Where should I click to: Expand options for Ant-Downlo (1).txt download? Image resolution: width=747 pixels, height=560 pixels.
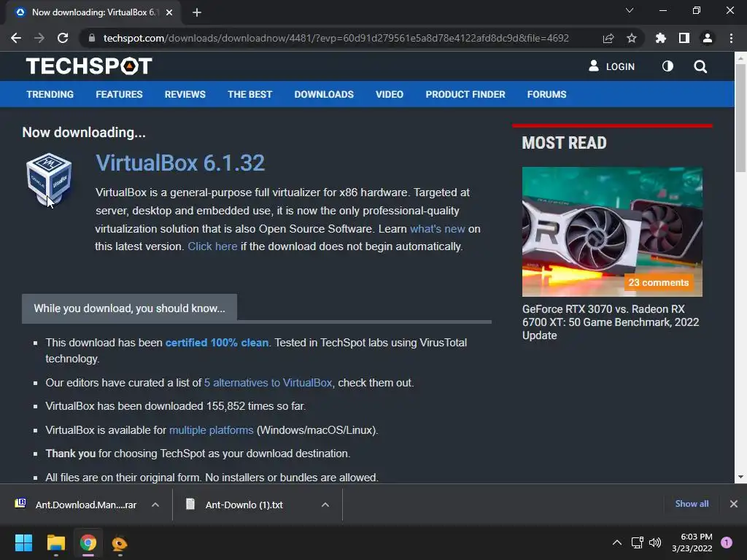pos(325,505)
